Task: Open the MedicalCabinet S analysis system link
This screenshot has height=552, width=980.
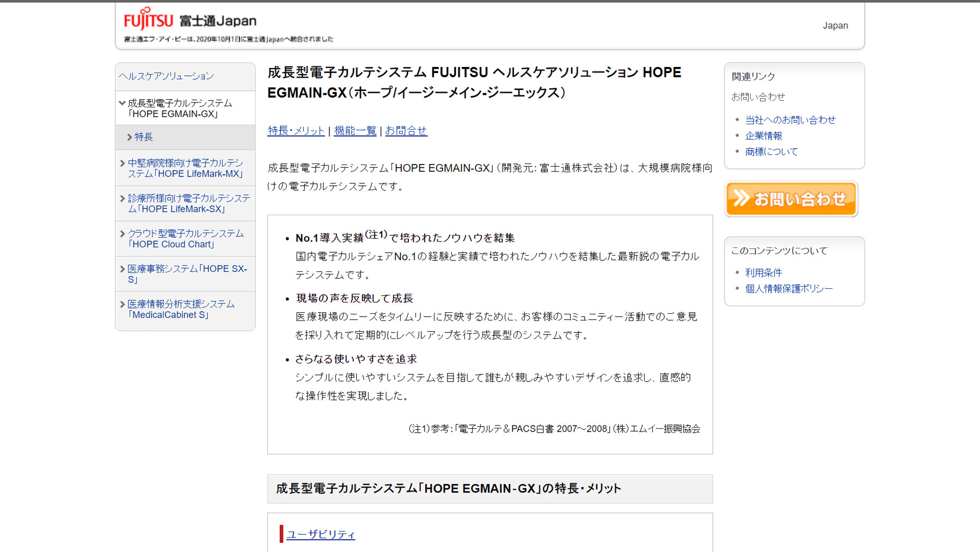Action: tap(181, 310)
